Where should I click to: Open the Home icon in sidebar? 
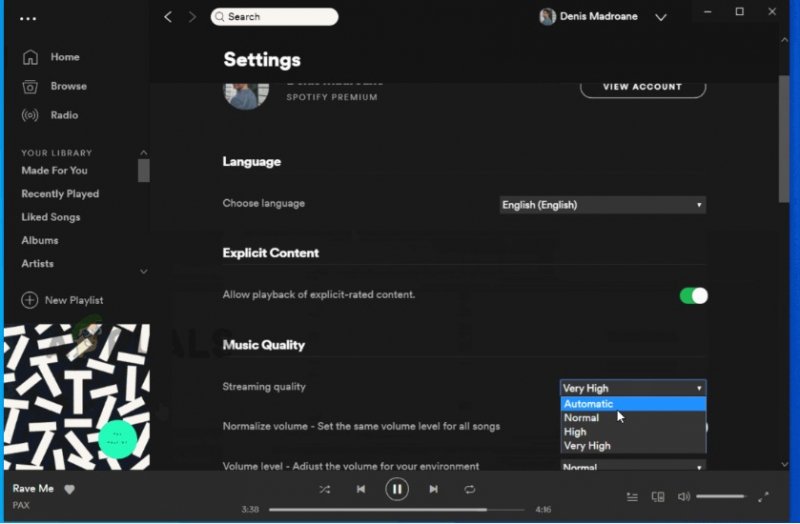coord(30,57)
